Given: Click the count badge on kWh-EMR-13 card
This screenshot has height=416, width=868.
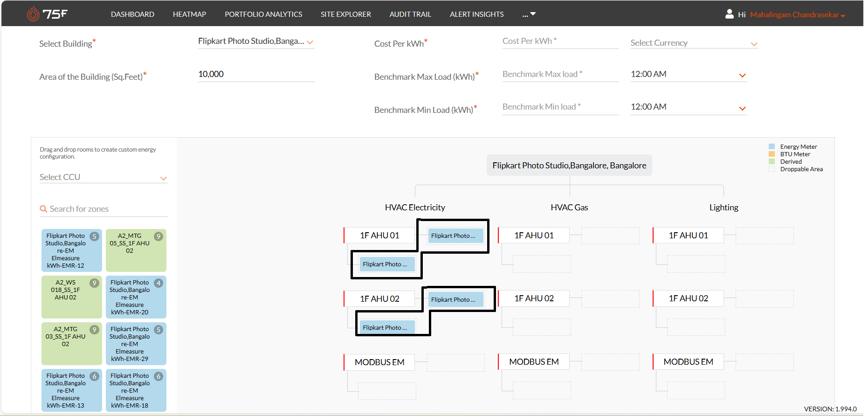Looking at the screenshot, I should (x=95, y=376).
